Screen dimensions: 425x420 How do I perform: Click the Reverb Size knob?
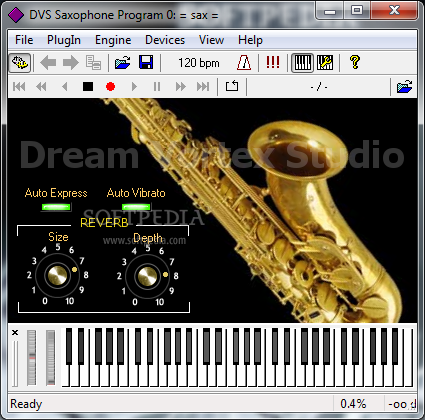pyautogui.click(x=58, y=275)
